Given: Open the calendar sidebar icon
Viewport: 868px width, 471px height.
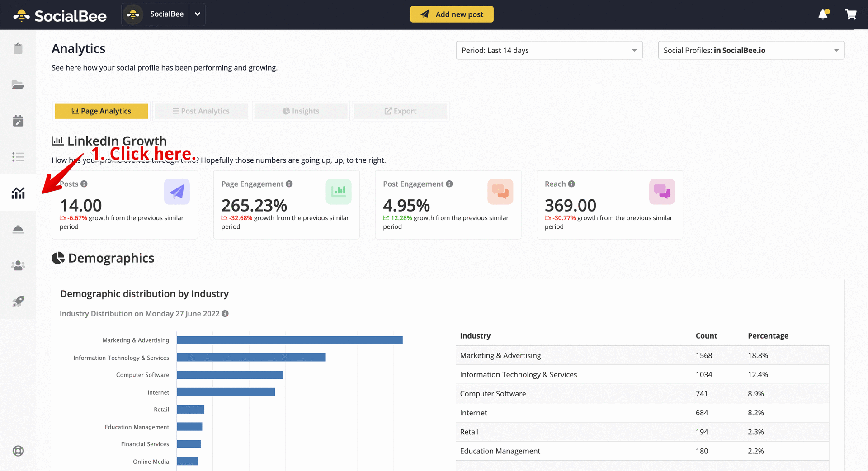Looking at the screenshot, I should point(18,121).
